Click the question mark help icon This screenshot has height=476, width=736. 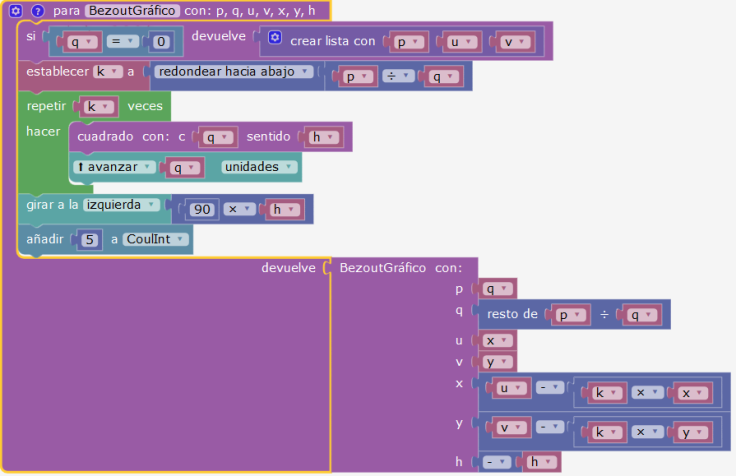(38, 11)
